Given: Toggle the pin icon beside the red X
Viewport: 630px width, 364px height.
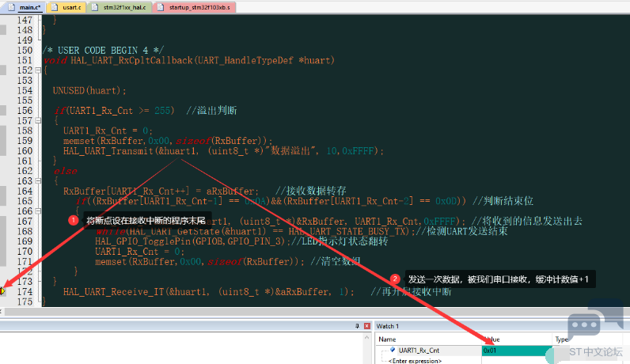Looking at the screenshot, I should coord(357,326).
